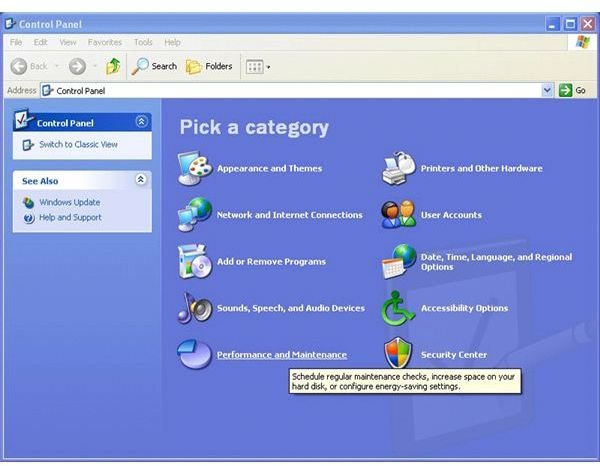Open the Add or Remove Programs link
The width and height of the screenshot is (600, 466).
(271, 262)
